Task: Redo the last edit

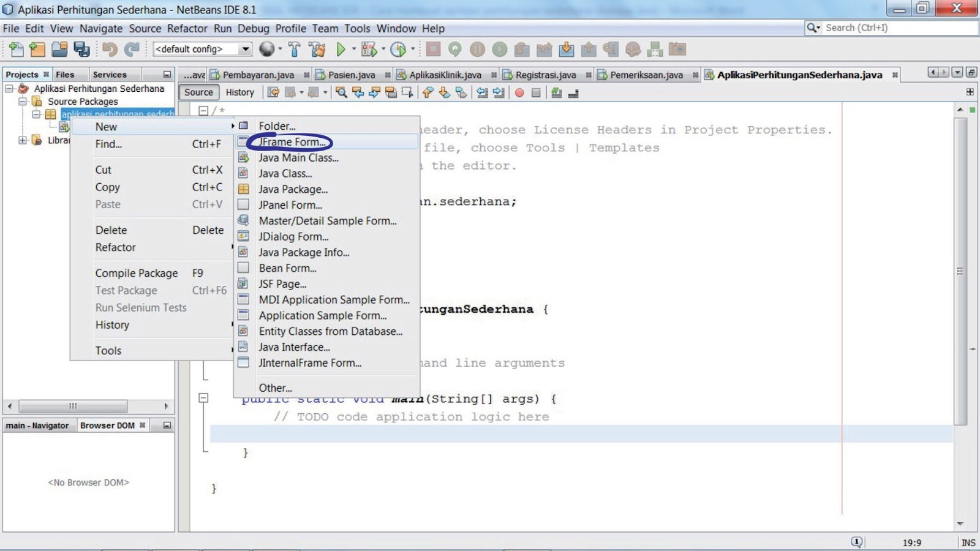Action: click(131, 49)
